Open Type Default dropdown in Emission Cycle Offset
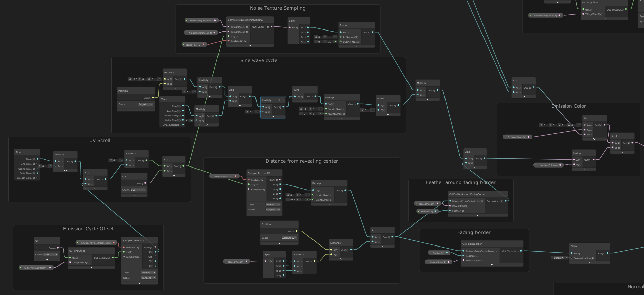 click(149, 273)
